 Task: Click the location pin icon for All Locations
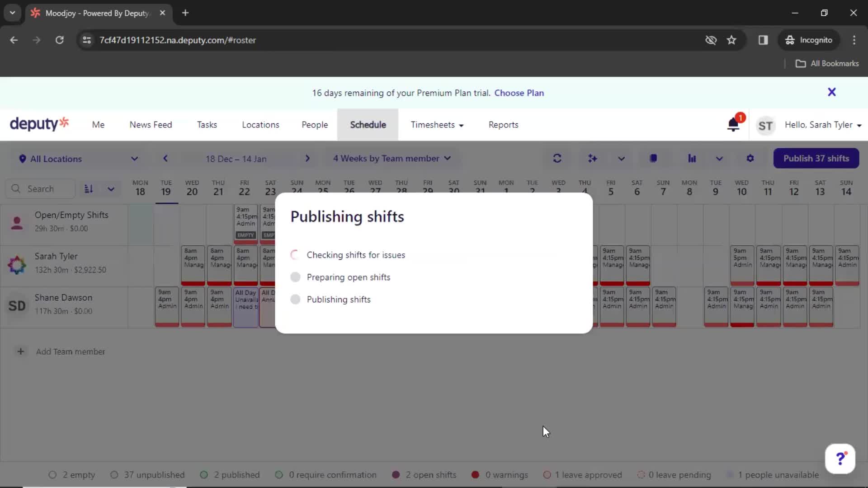coord(22,158)
